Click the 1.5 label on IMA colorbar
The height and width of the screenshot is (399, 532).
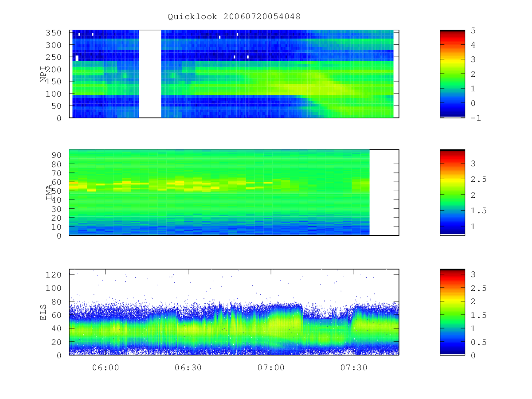478,211
